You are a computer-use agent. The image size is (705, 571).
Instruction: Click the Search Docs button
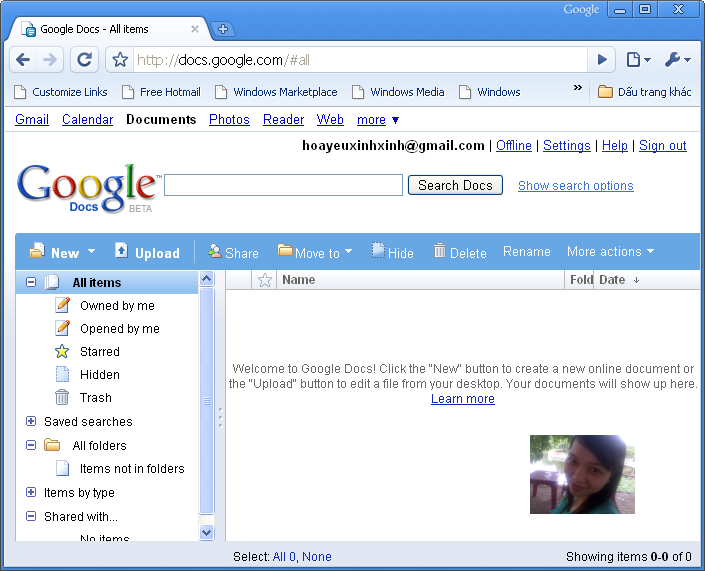(x=455, y=185)
